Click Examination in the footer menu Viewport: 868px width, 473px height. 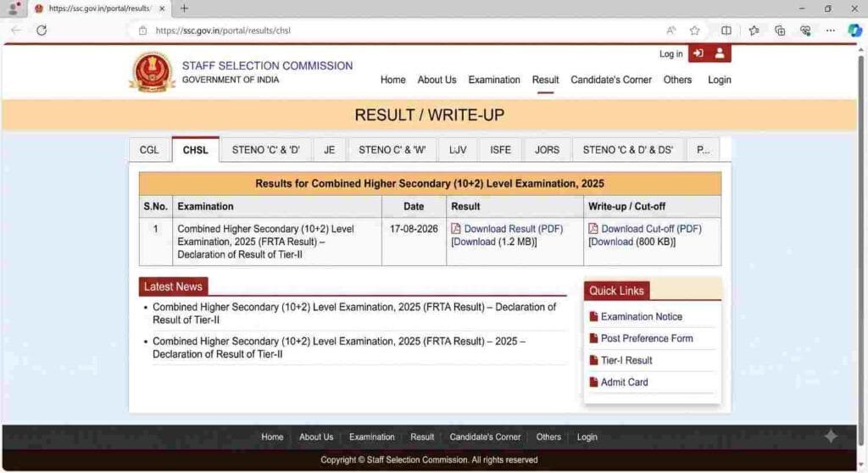click(x=371, y=437)
